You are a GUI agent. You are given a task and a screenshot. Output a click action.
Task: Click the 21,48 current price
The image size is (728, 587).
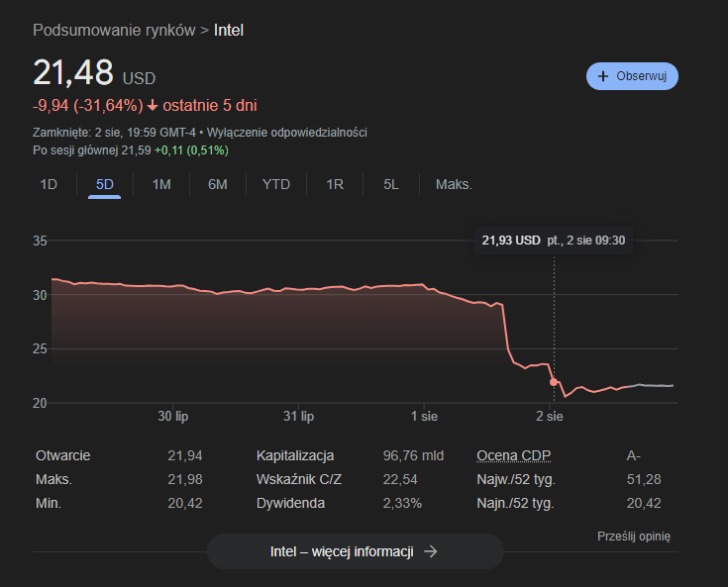73,72
